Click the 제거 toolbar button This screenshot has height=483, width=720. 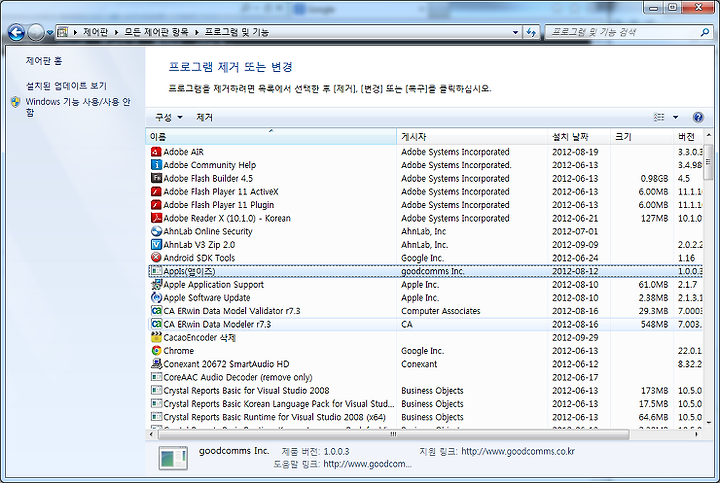tap(204, 118)
